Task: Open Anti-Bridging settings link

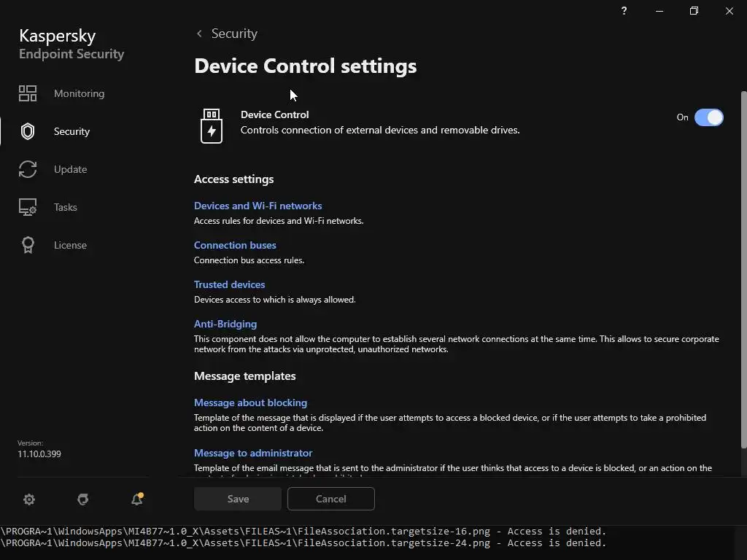Action: (225, 324)
